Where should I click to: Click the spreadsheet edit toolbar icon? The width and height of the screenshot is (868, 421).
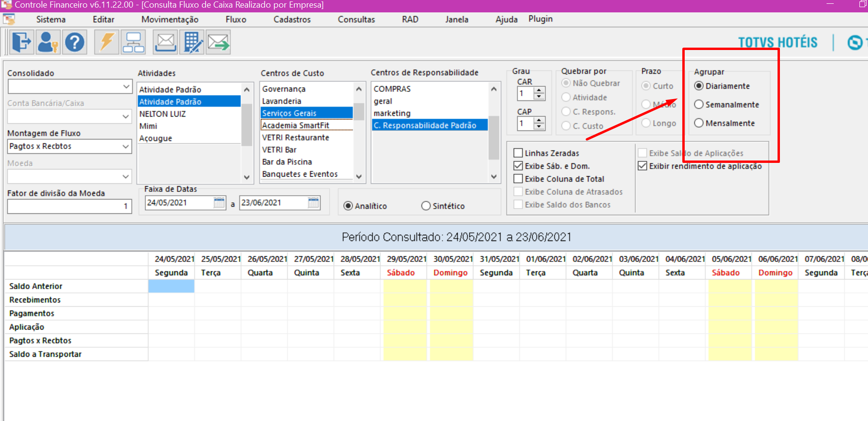click(x=192, y=42)
